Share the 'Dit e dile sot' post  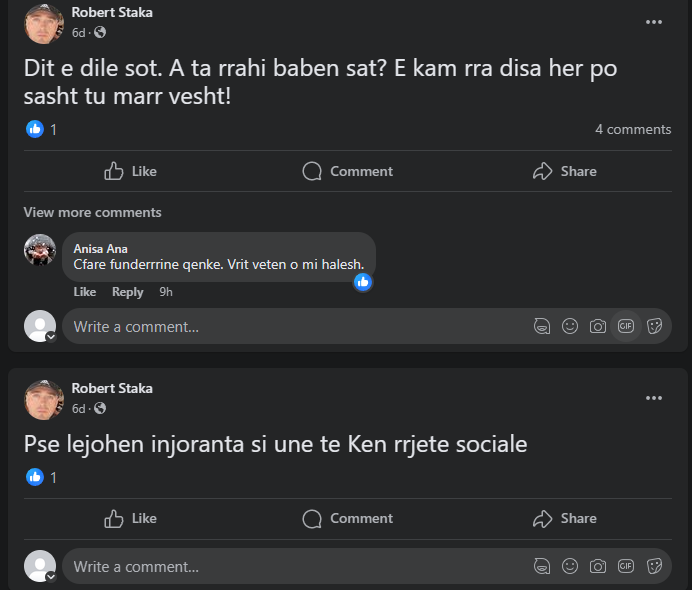click(x=565, y=171)
